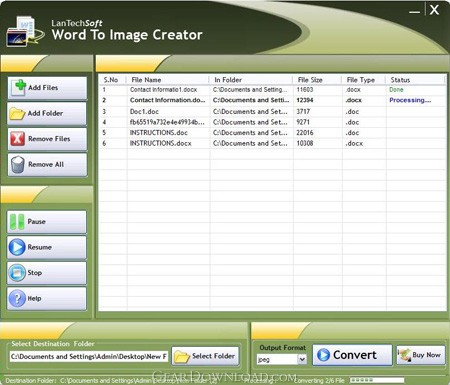This screenshot has width=450, height=385.
Task: Click the Buy Now cart icon
Action: click(404, 355)
